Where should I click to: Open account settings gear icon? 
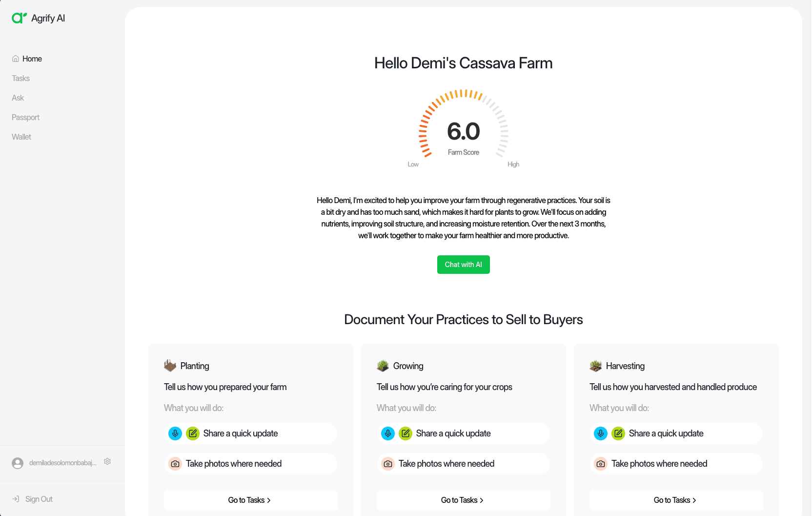[x=107, y=461]
